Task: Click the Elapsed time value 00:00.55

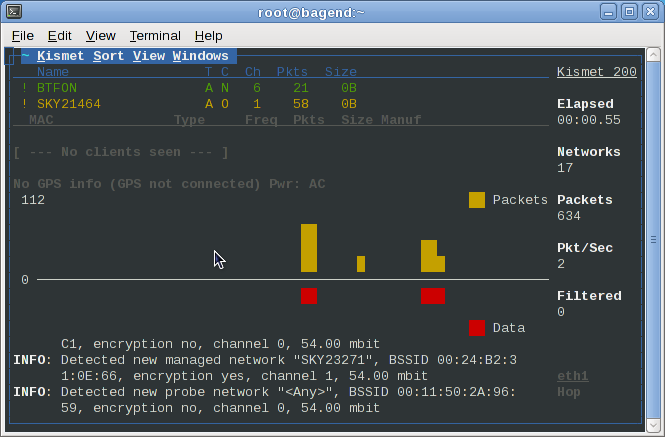Action: (589, 120)
